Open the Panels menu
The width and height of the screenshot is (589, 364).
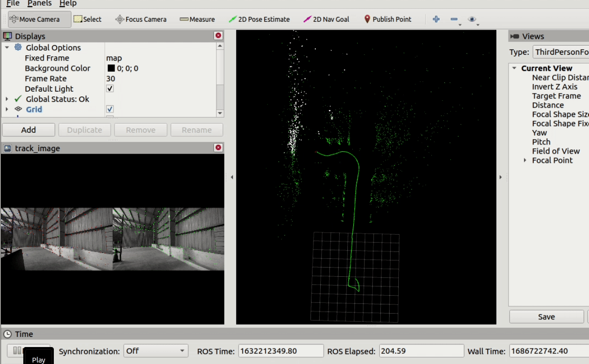pos(38,3)
